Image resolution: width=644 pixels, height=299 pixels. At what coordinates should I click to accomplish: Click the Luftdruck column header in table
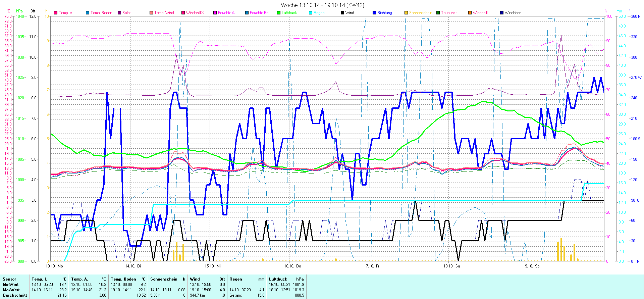click(278, 279)
